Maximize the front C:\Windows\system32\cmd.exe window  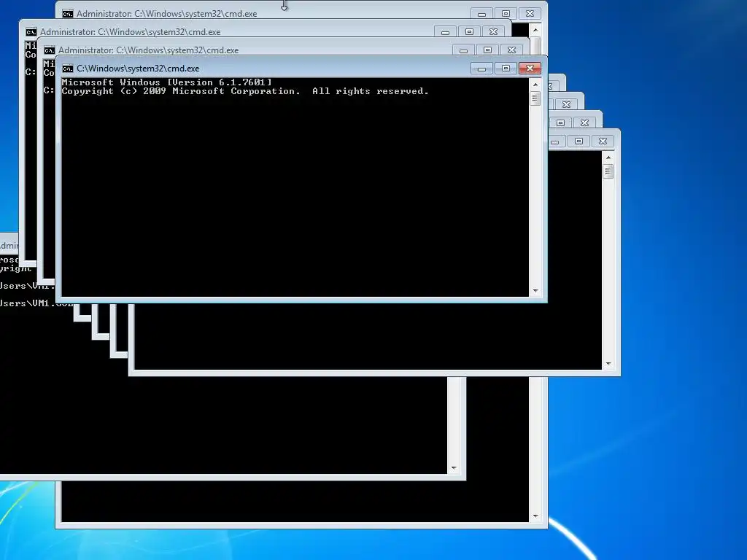click(x=506, y=69)
